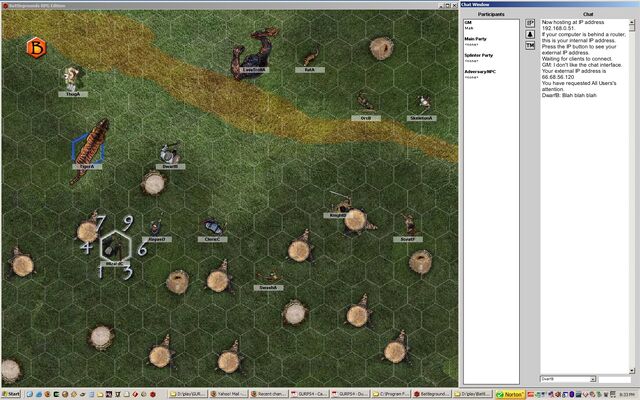Click the taskbar clock
This screenshot has height=400, width=640.
pyautogui.click(x=628, y=394)
